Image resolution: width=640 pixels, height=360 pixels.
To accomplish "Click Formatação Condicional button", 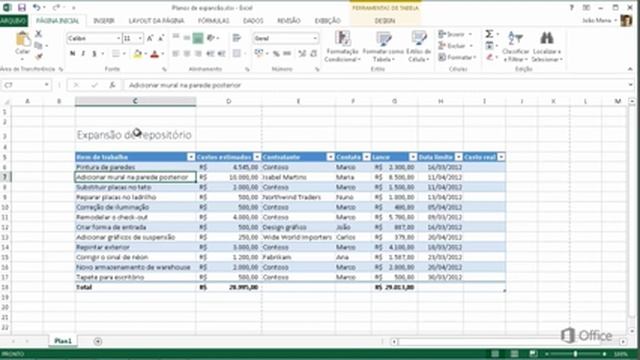I will coord(342,46).
